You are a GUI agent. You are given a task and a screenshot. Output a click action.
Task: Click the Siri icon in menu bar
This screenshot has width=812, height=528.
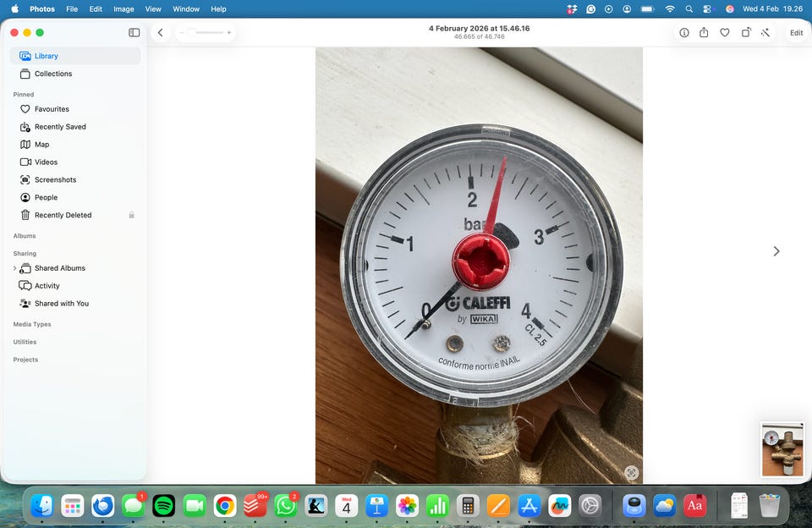pos(729,8)
